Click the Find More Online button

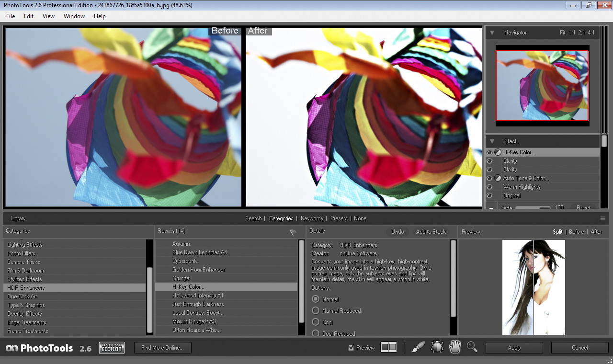(x=162, y=348)
